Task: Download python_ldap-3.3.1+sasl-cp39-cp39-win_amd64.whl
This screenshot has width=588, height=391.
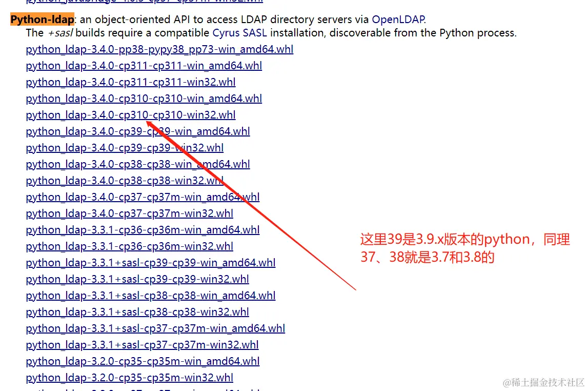Action: (150, 263)
